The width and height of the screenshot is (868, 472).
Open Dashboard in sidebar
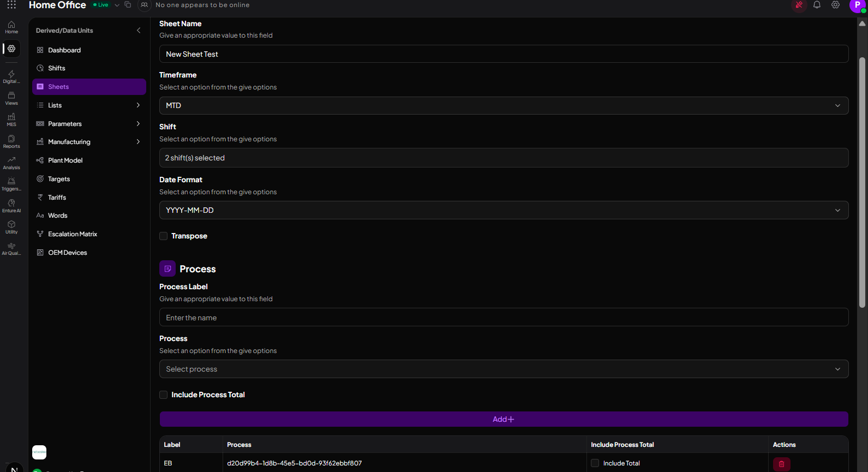tap(89, 50)
